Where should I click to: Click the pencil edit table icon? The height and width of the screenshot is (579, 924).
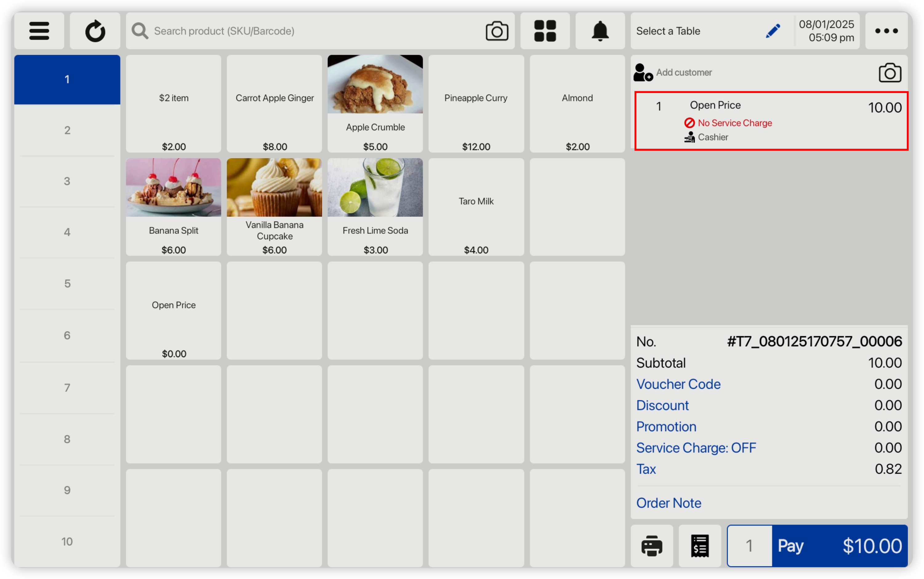click(x=773, y=30)
